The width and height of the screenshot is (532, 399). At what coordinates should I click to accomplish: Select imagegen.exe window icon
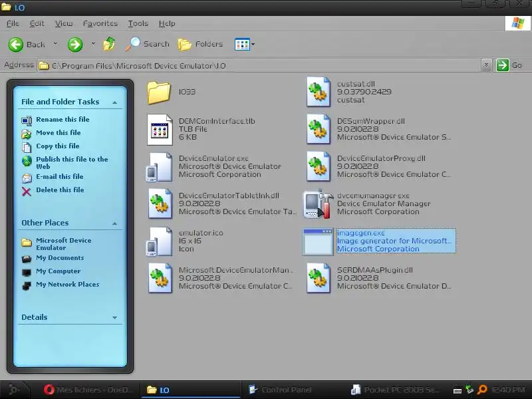(319, 241)
